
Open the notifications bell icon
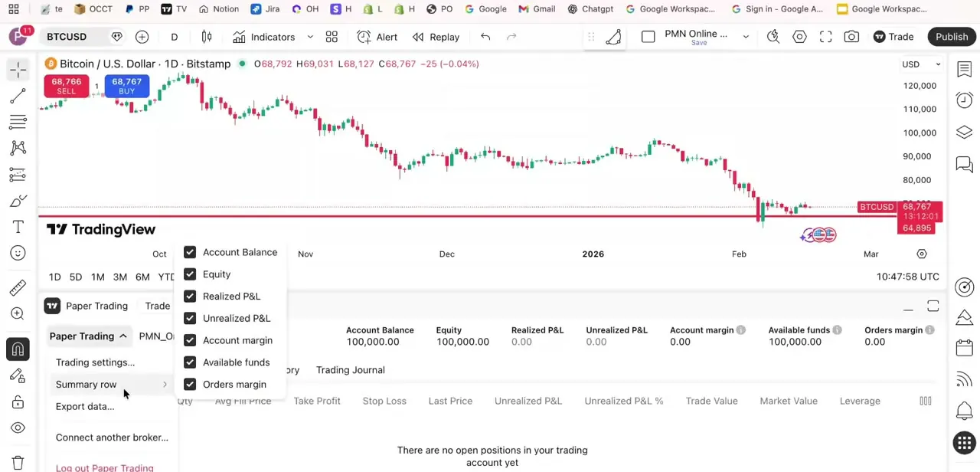(x=964, y=411)
